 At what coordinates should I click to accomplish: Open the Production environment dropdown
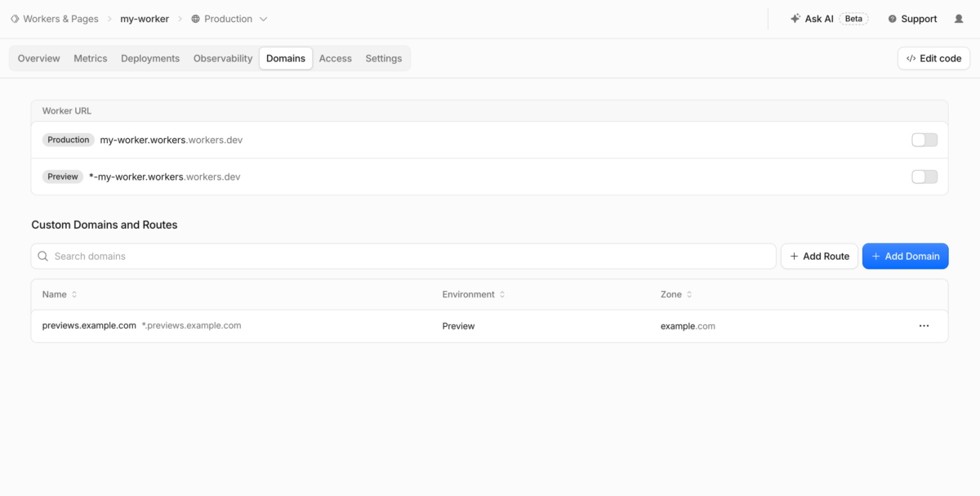point(229,19)
